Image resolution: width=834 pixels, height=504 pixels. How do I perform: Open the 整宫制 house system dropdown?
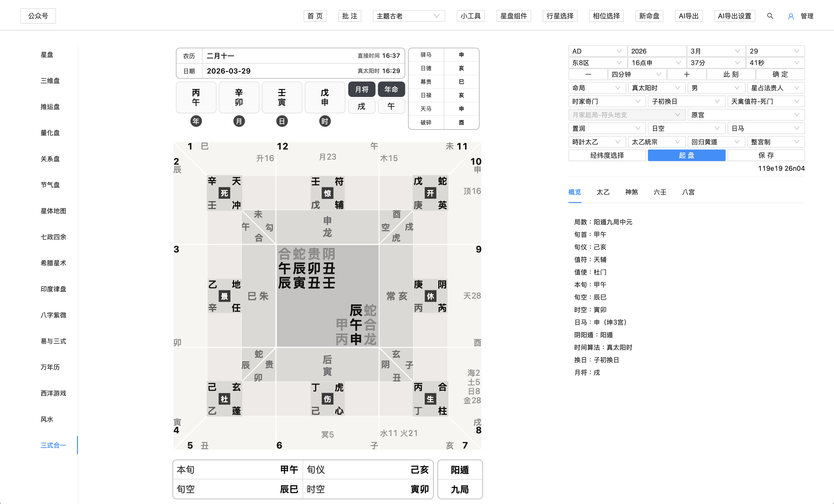click(x=776, y=142)
